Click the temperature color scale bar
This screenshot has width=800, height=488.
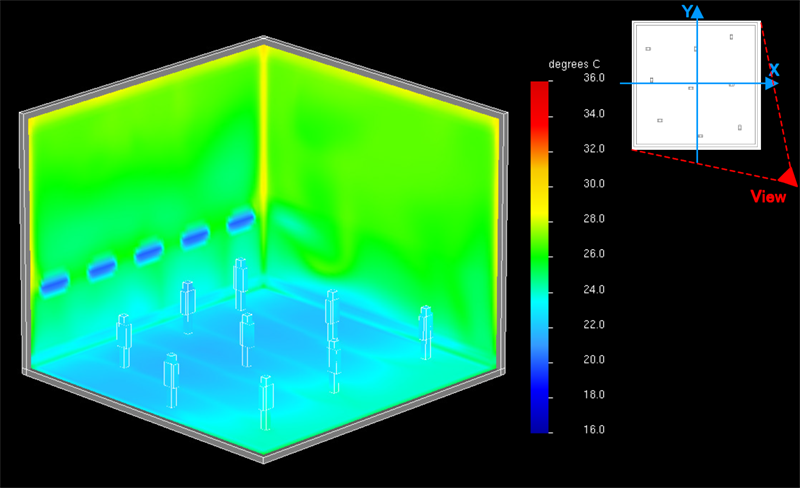pos(539,257)
